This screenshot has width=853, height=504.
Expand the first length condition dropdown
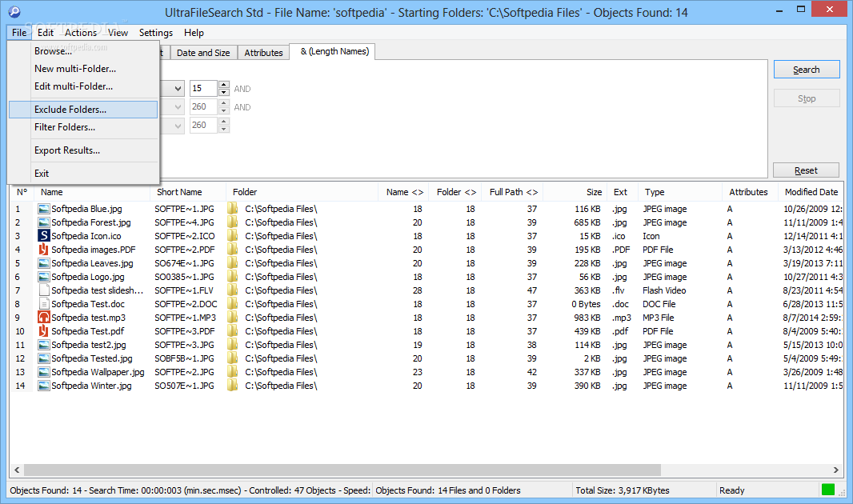pos(178,88)
